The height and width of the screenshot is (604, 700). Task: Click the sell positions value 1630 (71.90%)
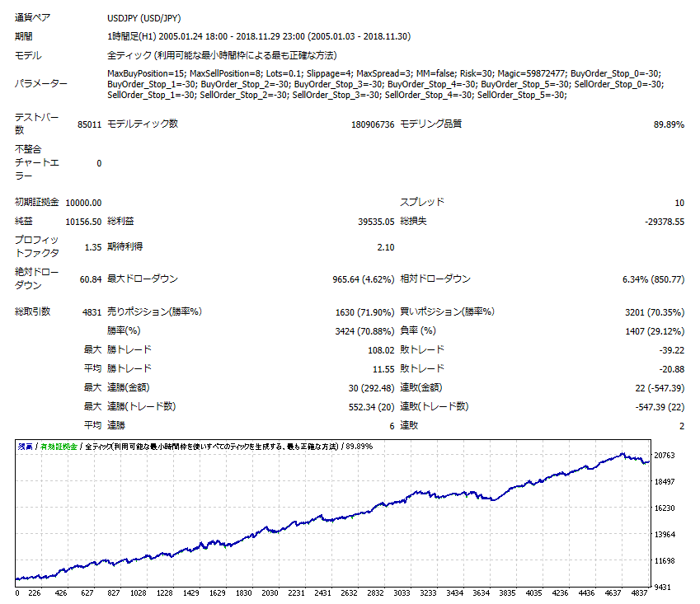click(364, 312)
